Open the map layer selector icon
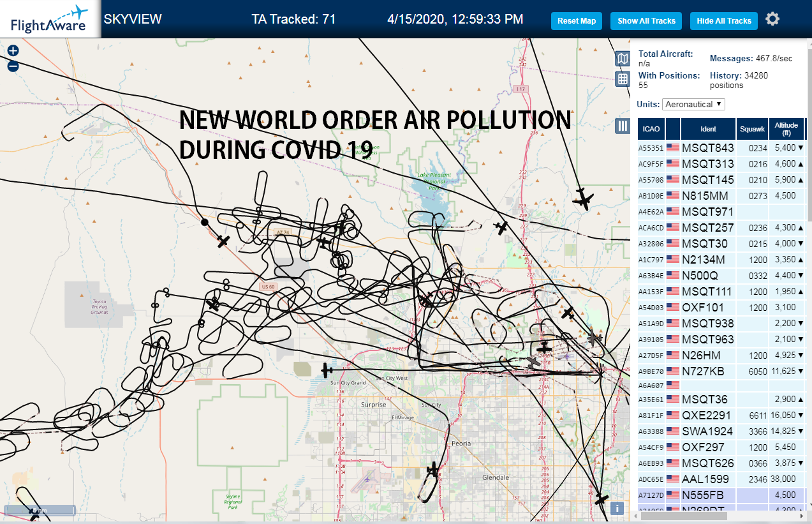This screenshot has height=524, width=812. click(x=623, y=59)
